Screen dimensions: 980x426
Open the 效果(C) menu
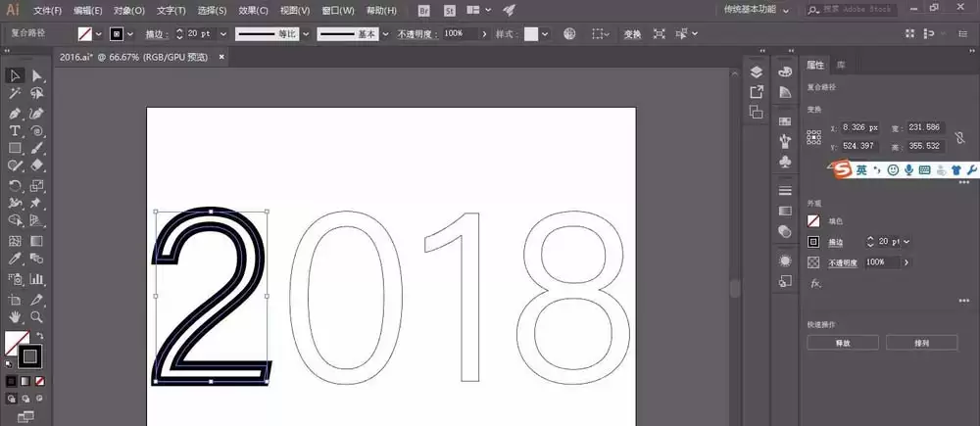tap(253, 11)
